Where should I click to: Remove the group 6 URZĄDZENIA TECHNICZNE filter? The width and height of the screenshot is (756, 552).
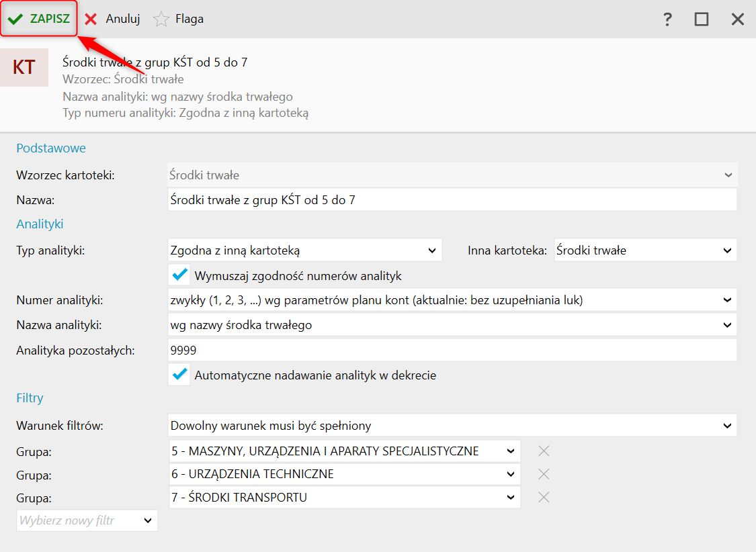(x=544, y=474)
